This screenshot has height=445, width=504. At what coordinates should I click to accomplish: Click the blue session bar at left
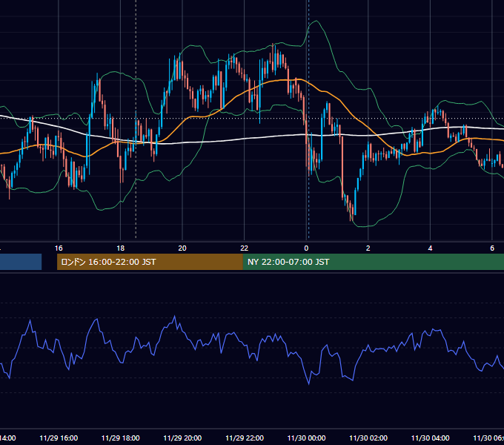click(x=21, y=262)
